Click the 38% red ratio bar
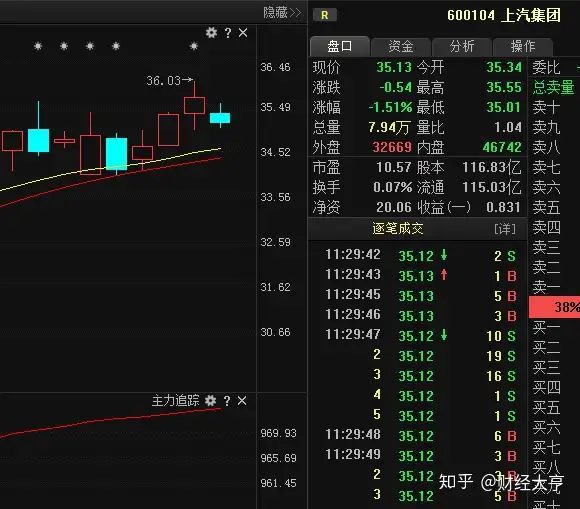 coord(554,307)
